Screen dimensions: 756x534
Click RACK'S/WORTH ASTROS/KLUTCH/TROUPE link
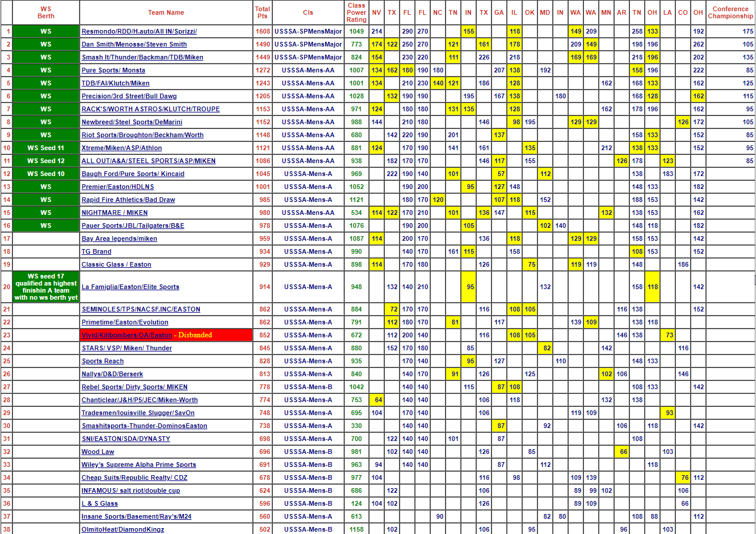[151, 109]
